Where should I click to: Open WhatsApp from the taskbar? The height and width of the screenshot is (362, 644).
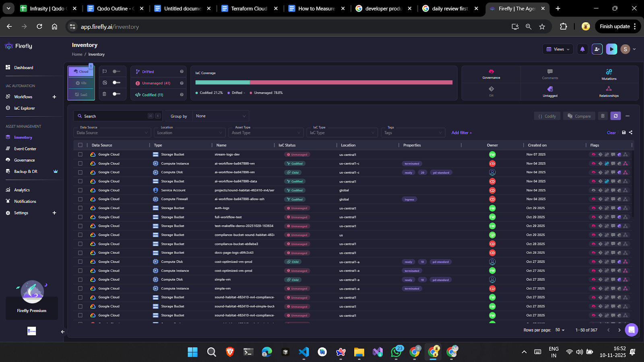pos(396,352)
